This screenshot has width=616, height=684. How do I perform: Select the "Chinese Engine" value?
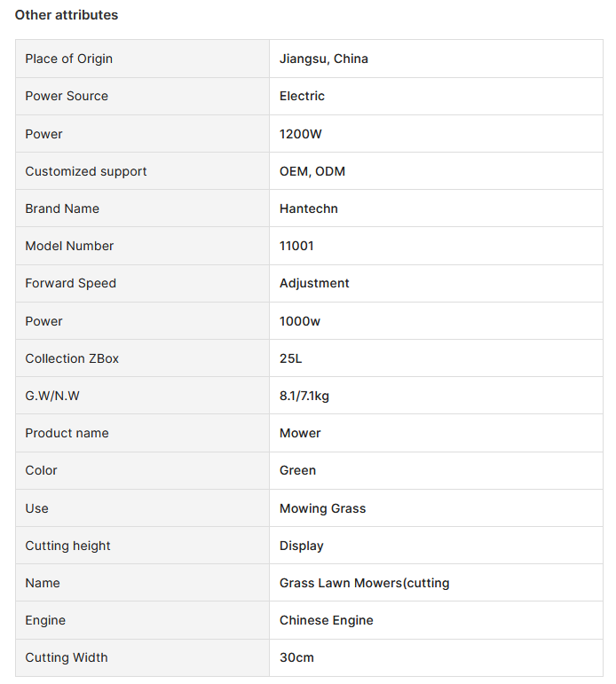[x=327, y=620]
